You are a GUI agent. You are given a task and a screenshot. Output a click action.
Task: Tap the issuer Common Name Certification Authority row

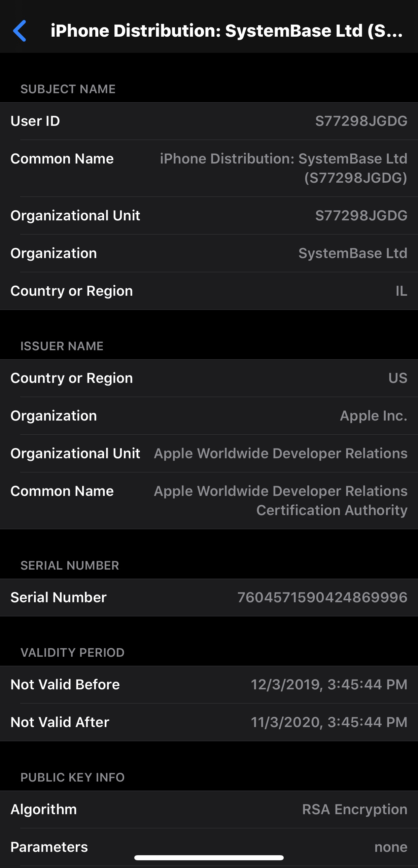coord(209,501)
